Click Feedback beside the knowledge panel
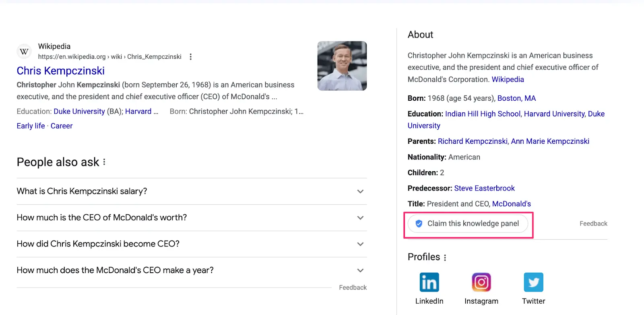 click(593, 224)
